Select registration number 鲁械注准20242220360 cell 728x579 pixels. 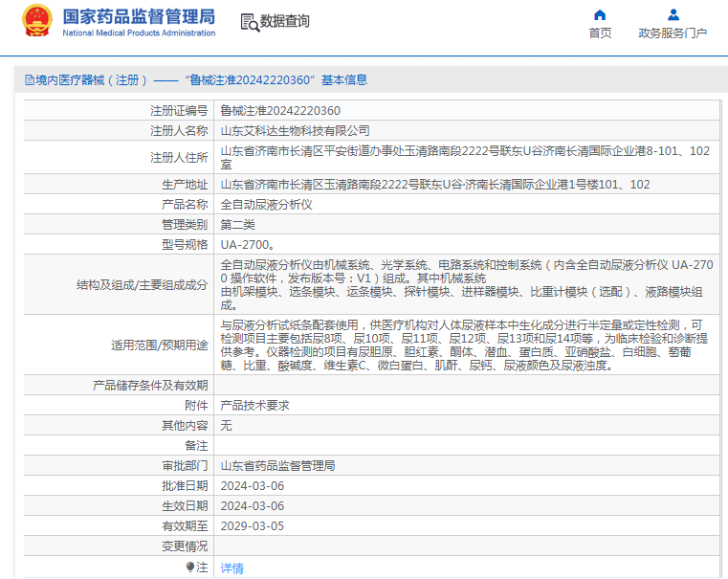[x=280, y=110]
